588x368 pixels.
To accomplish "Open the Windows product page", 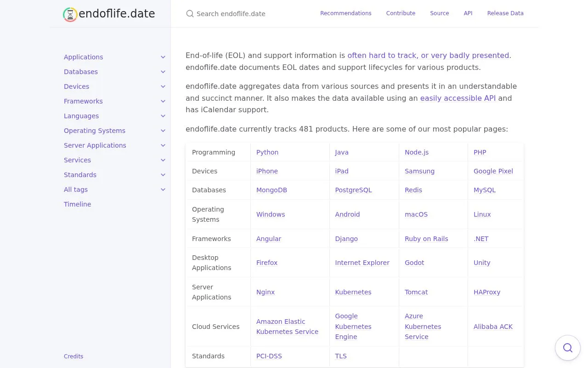I will click(x=271, y=214).
